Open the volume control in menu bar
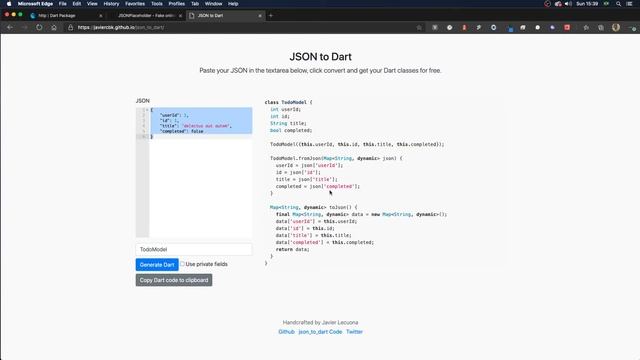This screenshot has height=360, width=640. coord(568,4)
